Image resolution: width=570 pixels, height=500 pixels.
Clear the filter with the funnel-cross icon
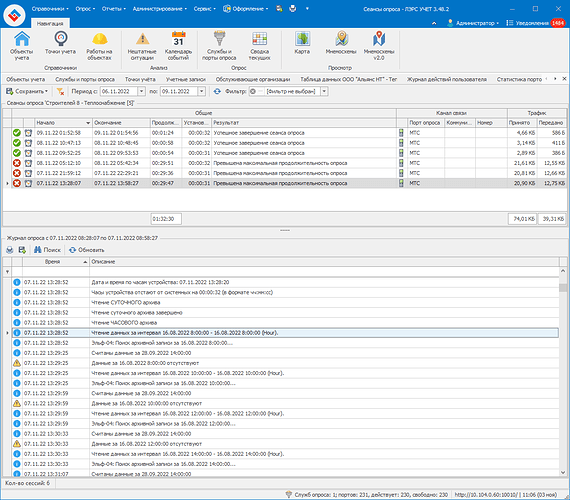pos(60,91)
